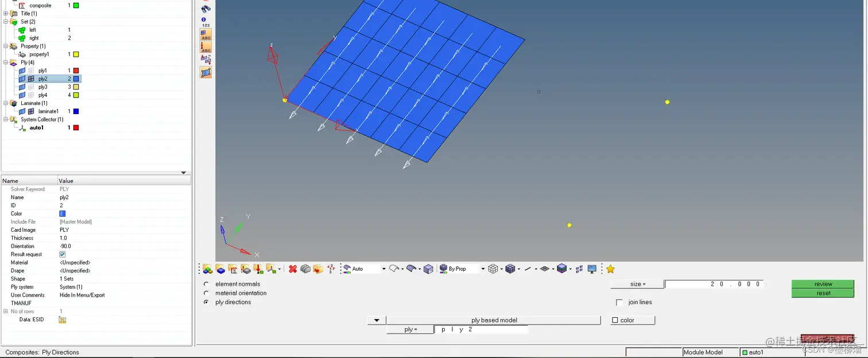Select shaded geometry display icon
This screenshot has height=358, width=868.
(x=411, y=268)
